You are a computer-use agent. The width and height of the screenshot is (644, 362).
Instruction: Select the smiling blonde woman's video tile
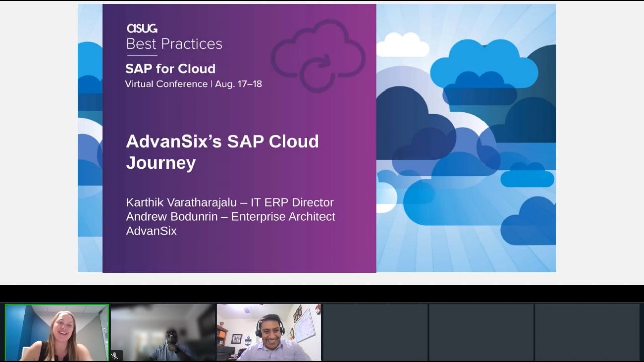tap(57, 332)
